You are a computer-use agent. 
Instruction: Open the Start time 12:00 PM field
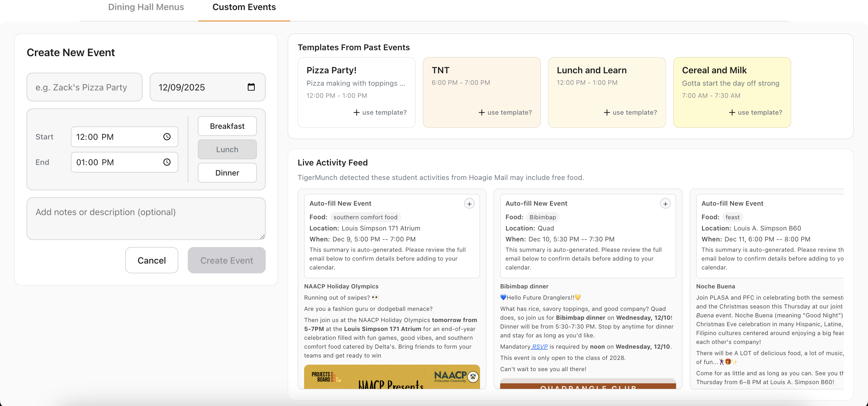click(x=115, y=137)
